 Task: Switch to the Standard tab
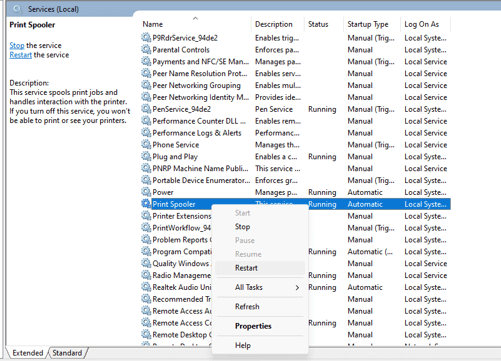[x=67, y=353]
